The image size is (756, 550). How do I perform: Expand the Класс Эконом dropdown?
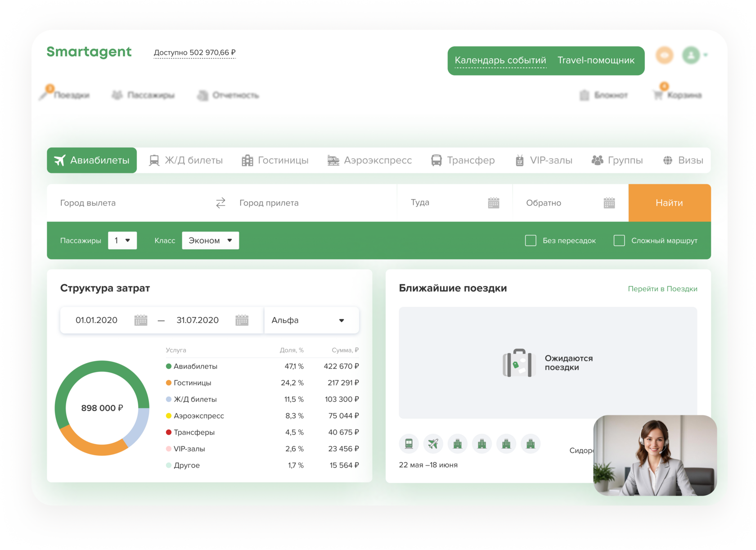point(210,240)
